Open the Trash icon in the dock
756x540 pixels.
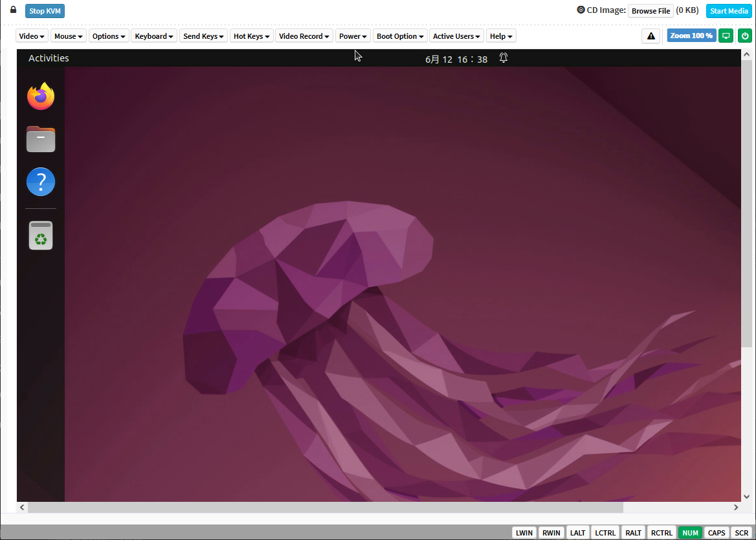41,235
